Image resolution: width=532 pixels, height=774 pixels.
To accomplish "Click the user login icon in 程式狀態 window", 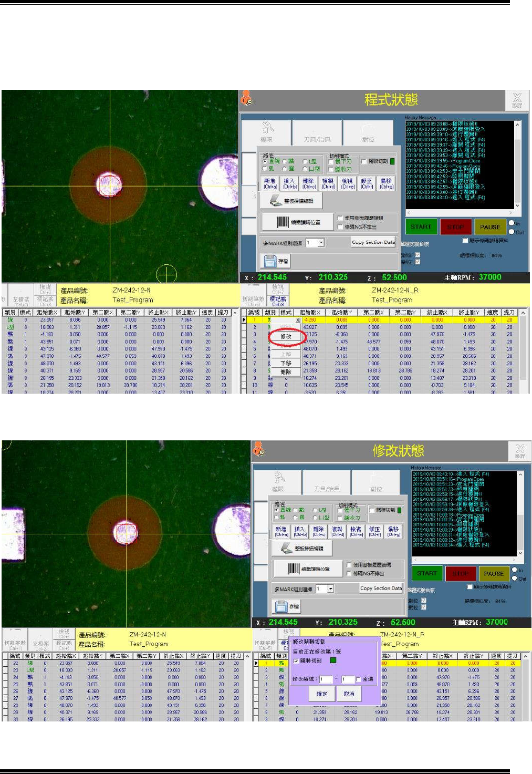I will pyautogui.click(x=246, y=98).
